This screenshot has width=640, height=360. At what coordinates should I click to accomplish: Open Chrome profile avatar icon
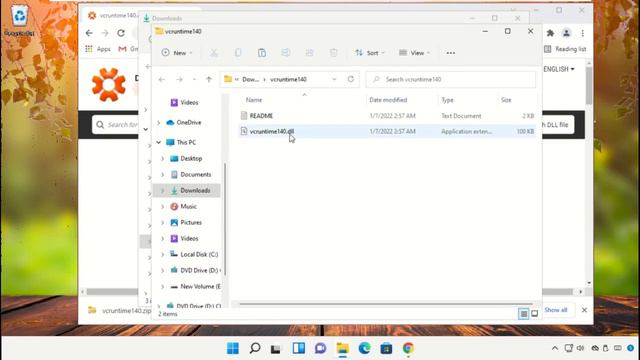pos(566,33)
